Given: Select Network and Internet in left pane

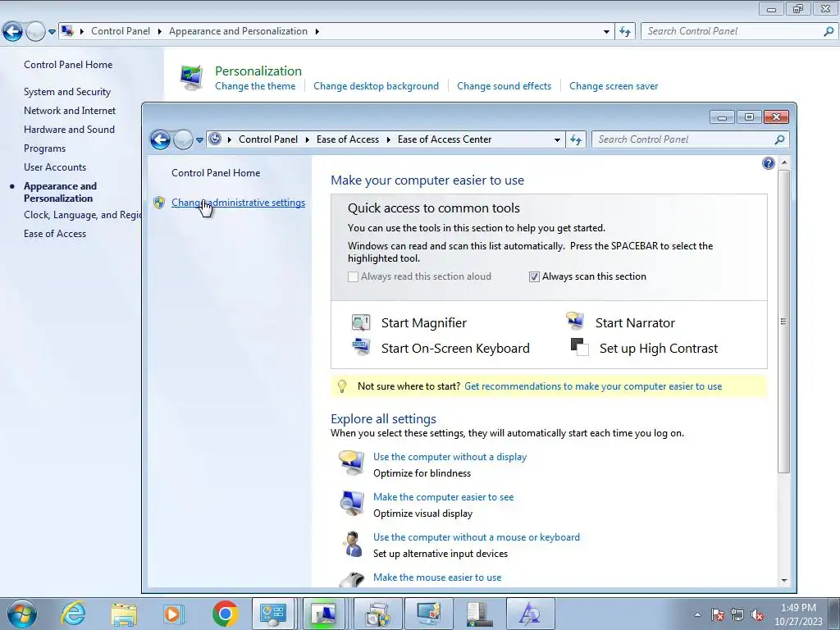Looking at the screenshot, I should tap(70, 111).
